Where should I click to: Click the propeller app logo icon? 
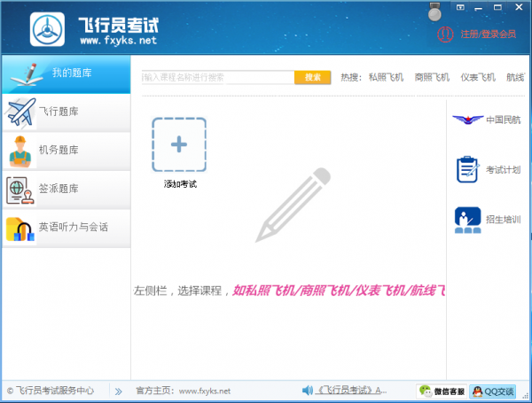click(47, 29)
